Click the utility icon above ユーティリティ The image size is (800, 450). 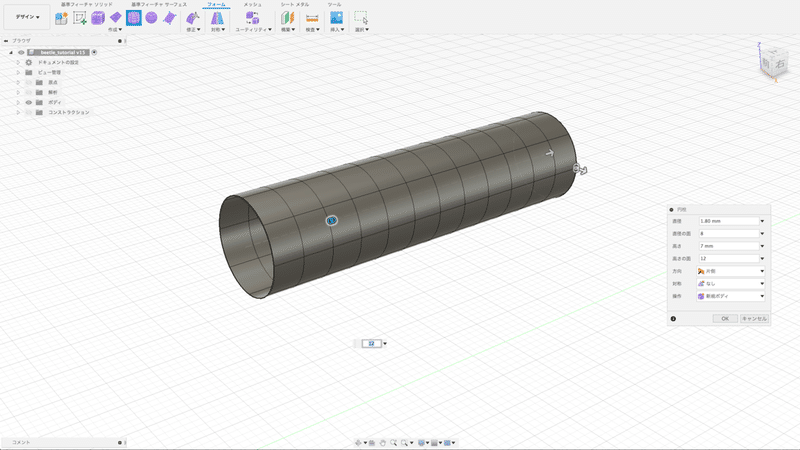click(252, 18)
